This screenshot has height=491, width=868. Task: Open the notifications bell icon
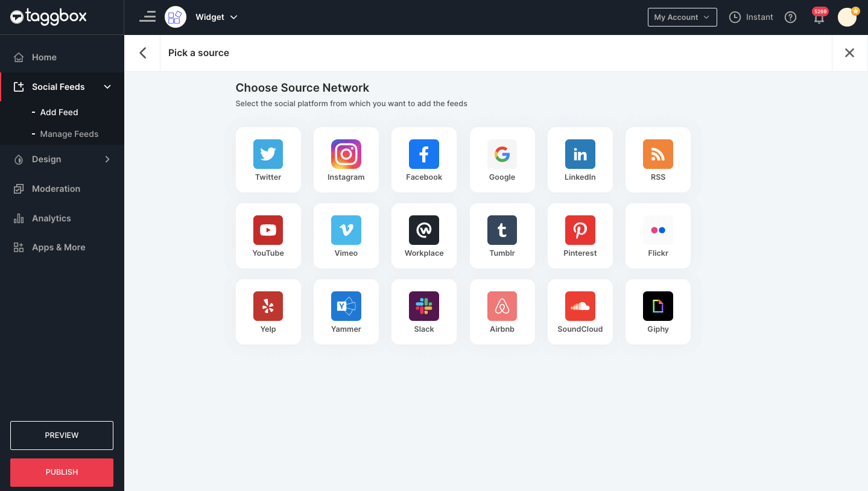[819, 18]
